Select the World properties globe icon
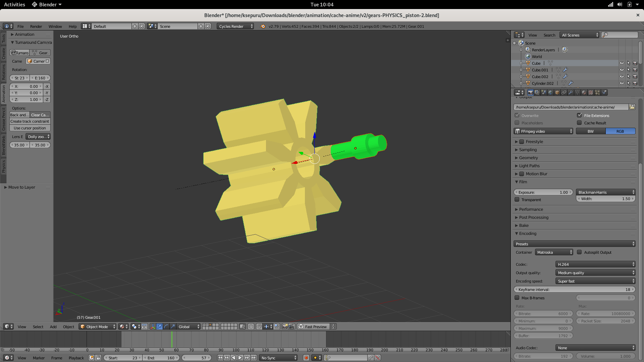Screen dimensions: 644x362 [550, 93]
